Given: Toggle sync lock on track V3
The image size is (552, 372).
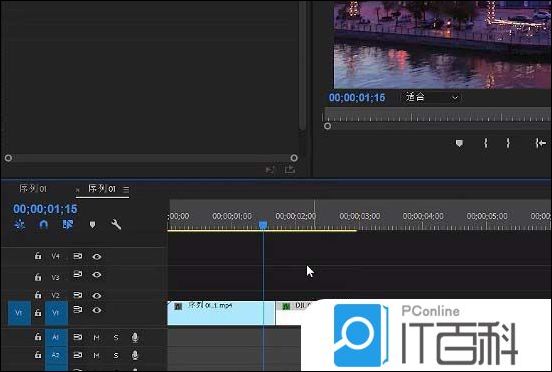Looking at the screenshot, I should [78, 274].
